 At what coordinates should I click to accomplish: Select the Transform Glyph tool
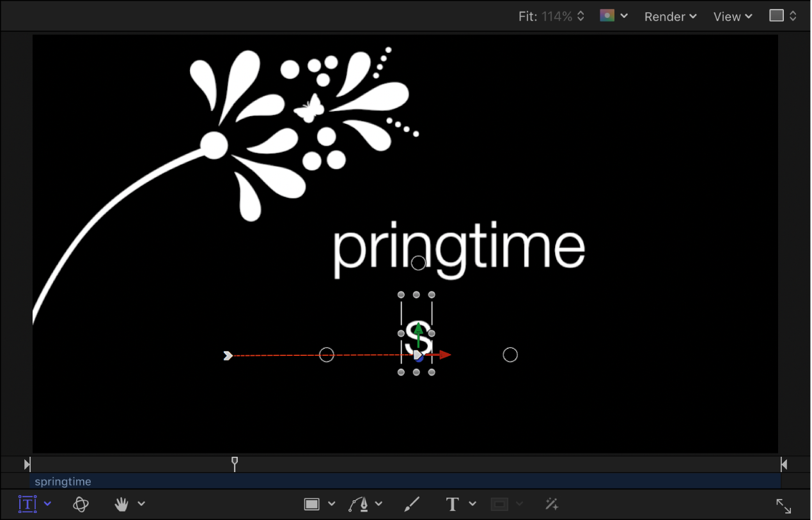[x=28, y=504]
